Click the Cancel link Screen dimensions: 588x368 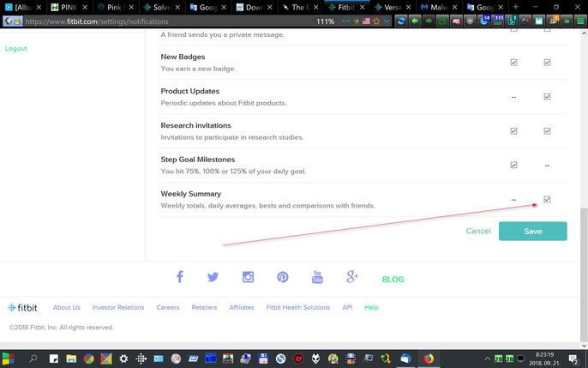tap(478, 231)
